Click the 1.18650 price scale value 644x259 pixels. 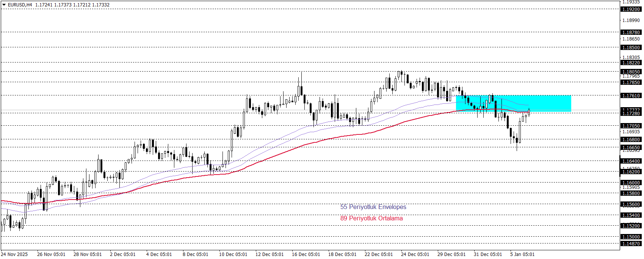point(631,39)
